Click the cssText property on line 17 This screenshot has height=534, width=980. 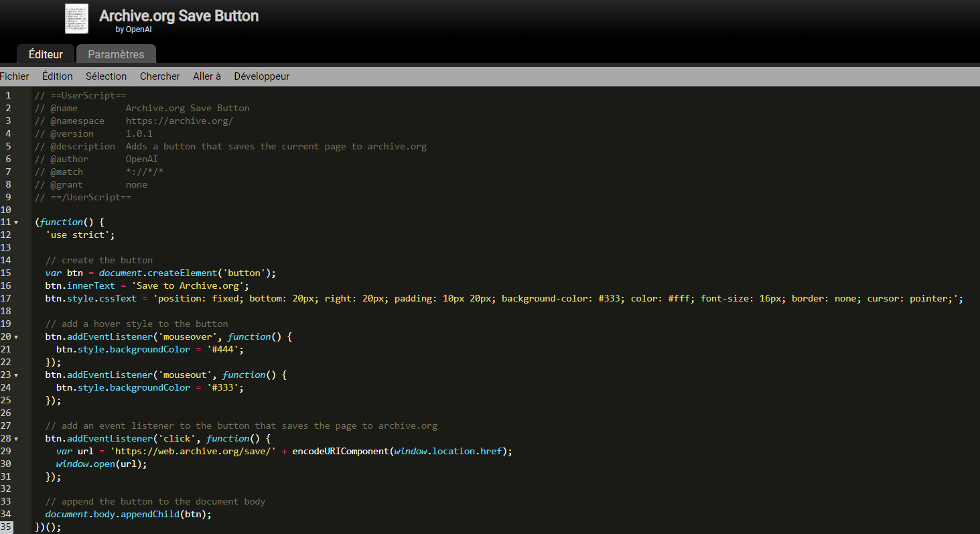[118, 298]
